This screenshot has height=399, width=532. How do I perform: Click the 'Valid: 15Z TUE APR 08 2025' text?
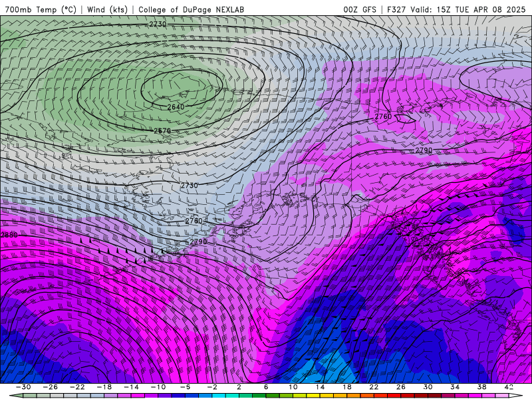coord(468,10)
